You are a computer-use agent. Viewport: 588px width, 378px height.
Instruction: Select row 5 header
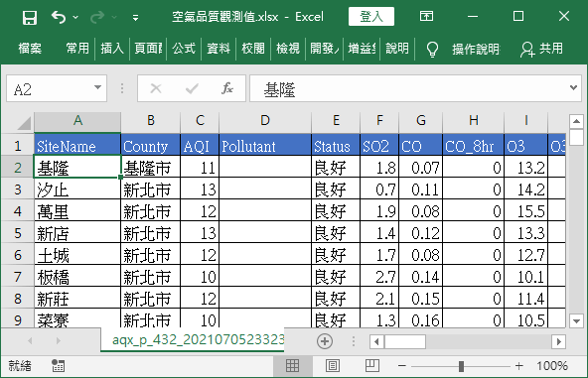point(18,233)
